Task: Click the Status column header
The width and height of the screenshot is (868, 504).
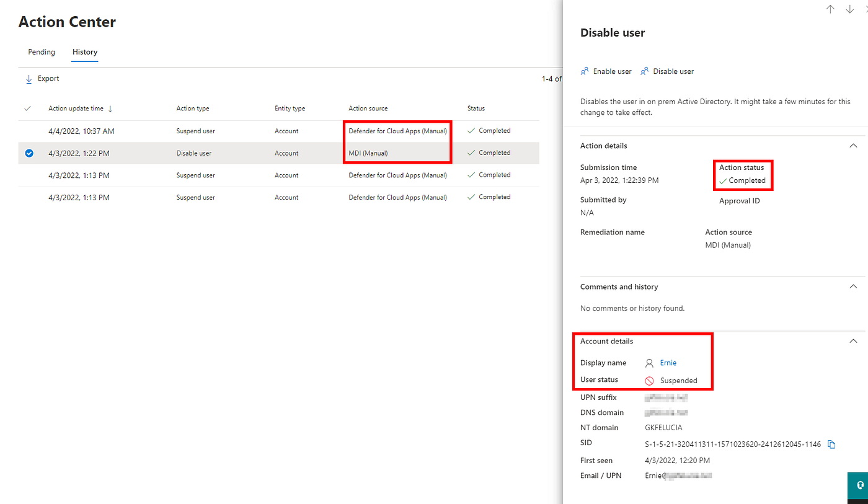Action: [x=476, y=108]
